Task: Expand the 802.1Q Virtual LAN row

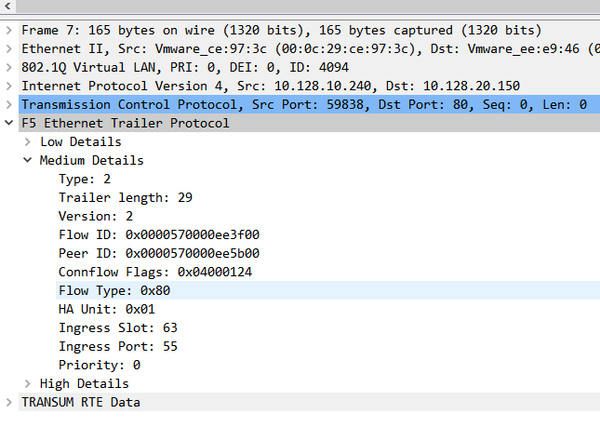Action: point(10,67)
